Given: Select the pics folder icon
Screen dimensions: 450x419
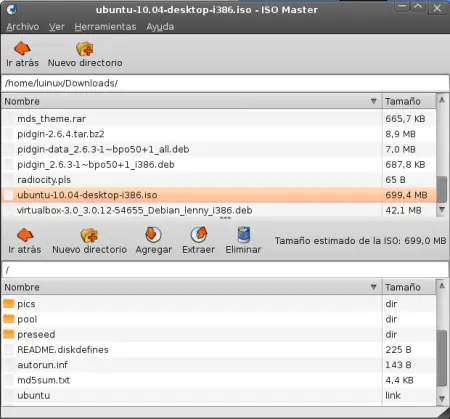Looking at the screenshot, I should point(9,303).
